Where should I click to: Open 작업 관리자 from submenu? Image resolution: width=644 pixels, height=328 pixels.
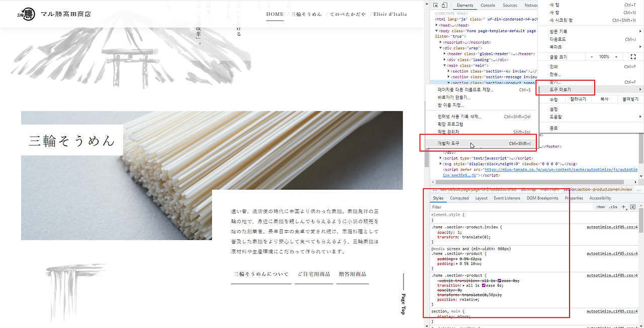[481, 132]
